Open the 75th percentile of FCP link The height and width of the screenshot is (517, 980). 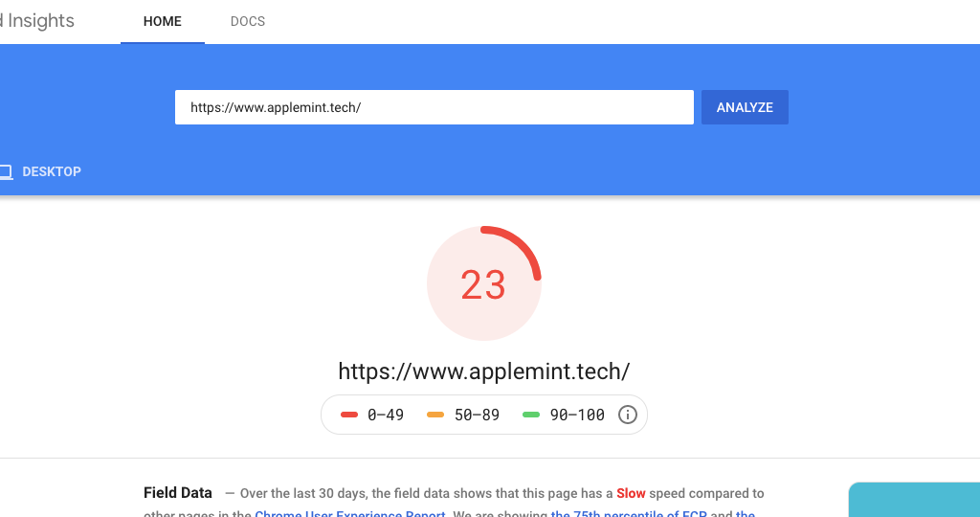point(630,514)
